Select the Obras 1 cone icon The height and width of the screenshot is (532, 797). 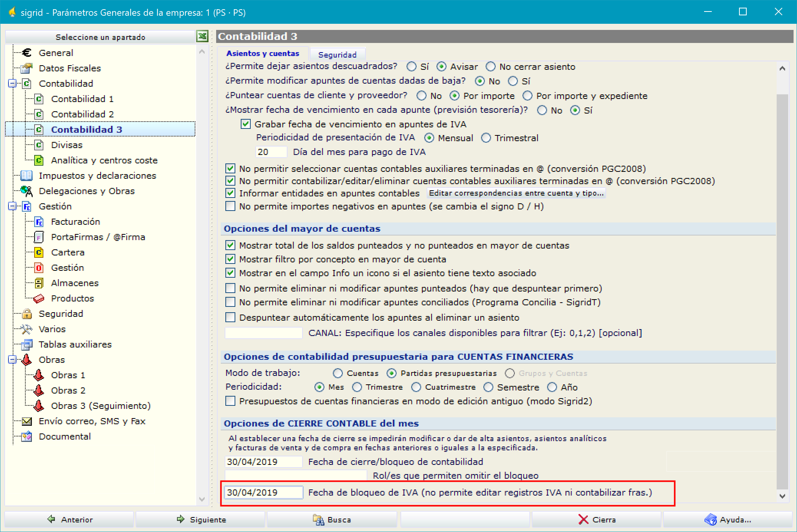(39, 375)
